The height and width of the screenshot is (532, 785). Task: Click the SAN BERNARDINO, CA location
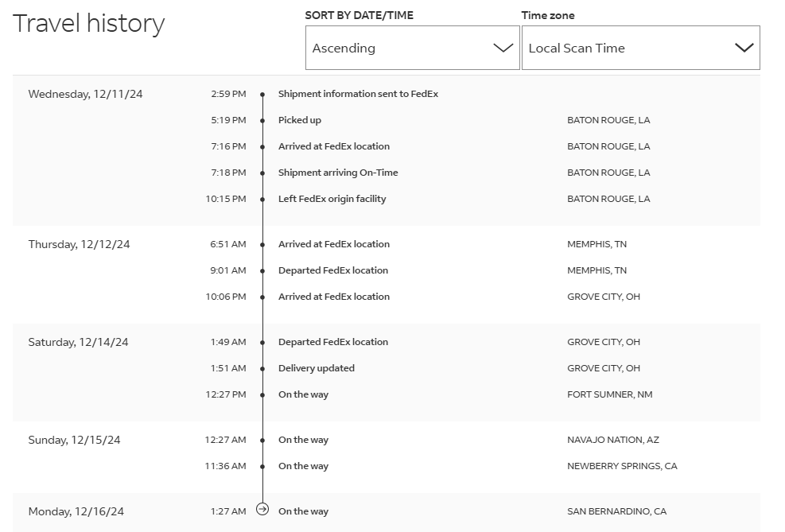[x=617, y=511]
